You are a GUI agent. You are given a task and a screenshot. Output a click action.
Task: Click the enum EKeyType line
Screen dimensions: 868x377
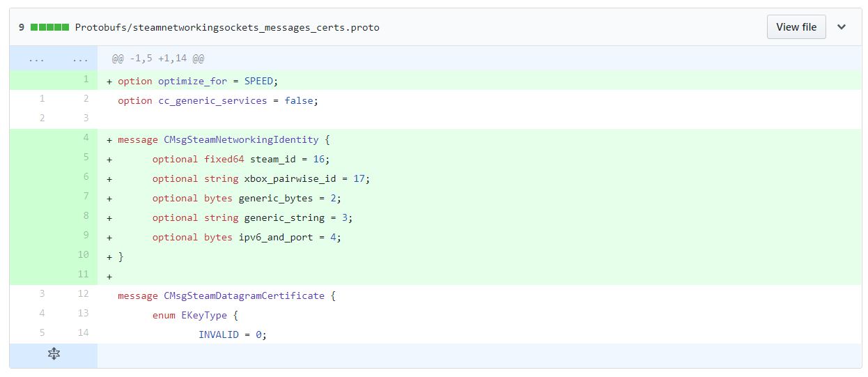click(195, 315)
